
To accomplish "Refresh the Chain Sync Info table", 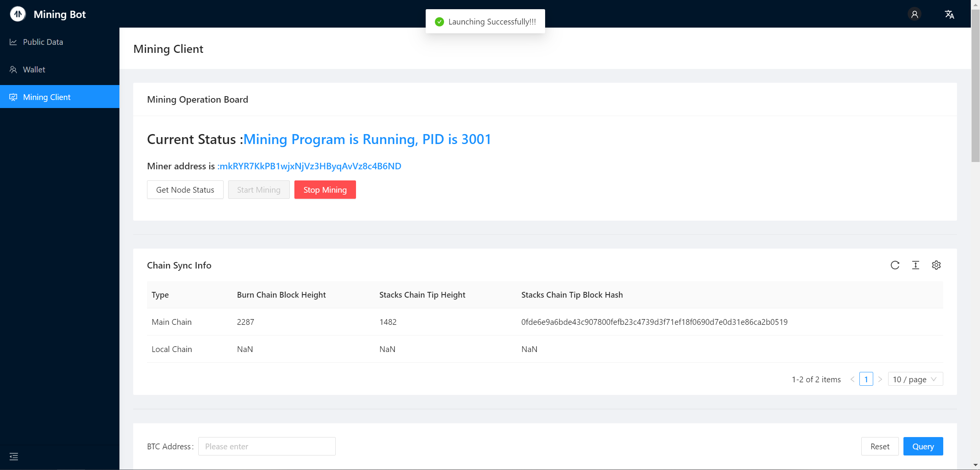I will (x=895, y=265).
